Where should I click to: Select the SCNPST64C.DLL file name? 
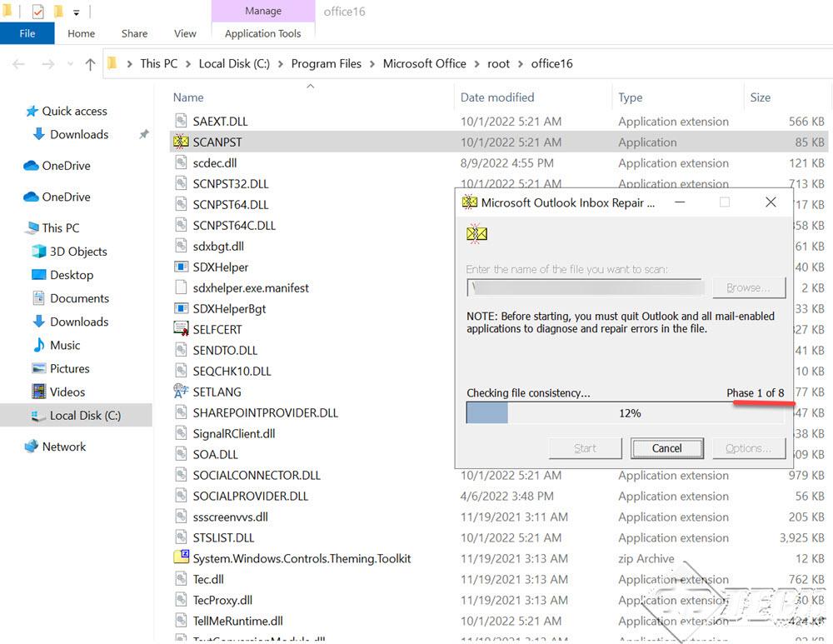[234, 225]
